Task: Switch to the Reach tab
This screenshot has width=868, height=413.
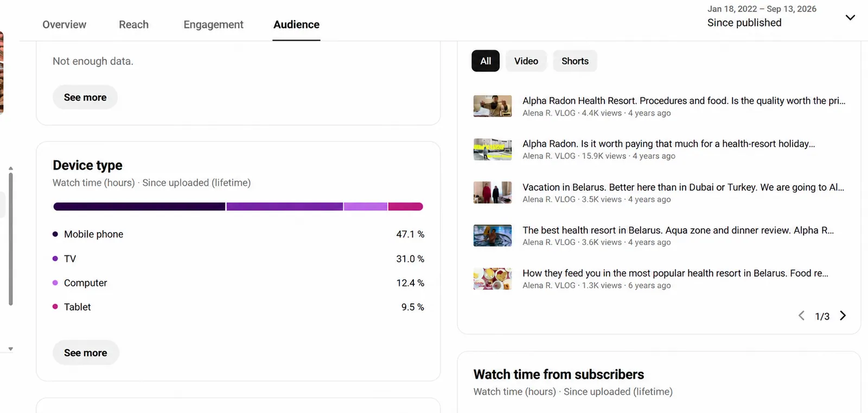Action: pos(133,24)
